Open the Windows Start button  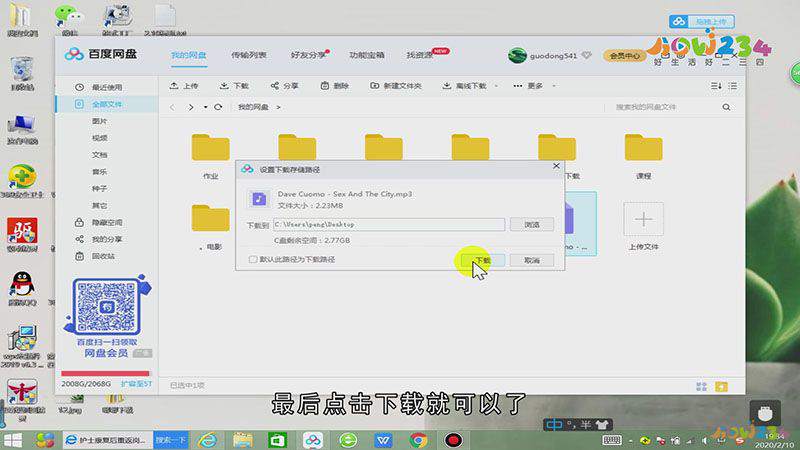(x=13, y=440)
